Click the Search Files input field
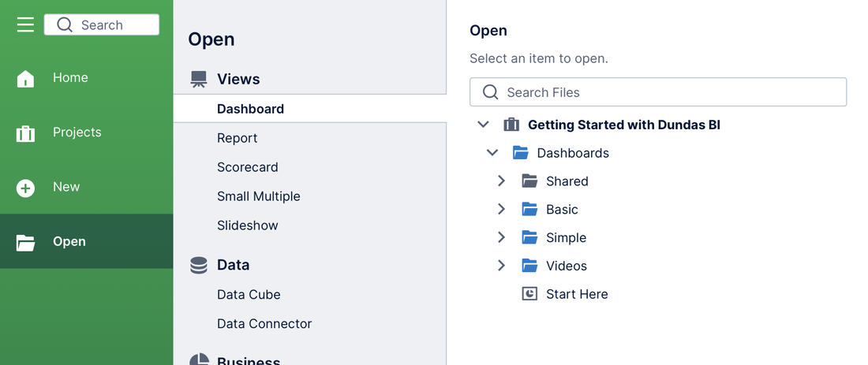 coord(658,91)
